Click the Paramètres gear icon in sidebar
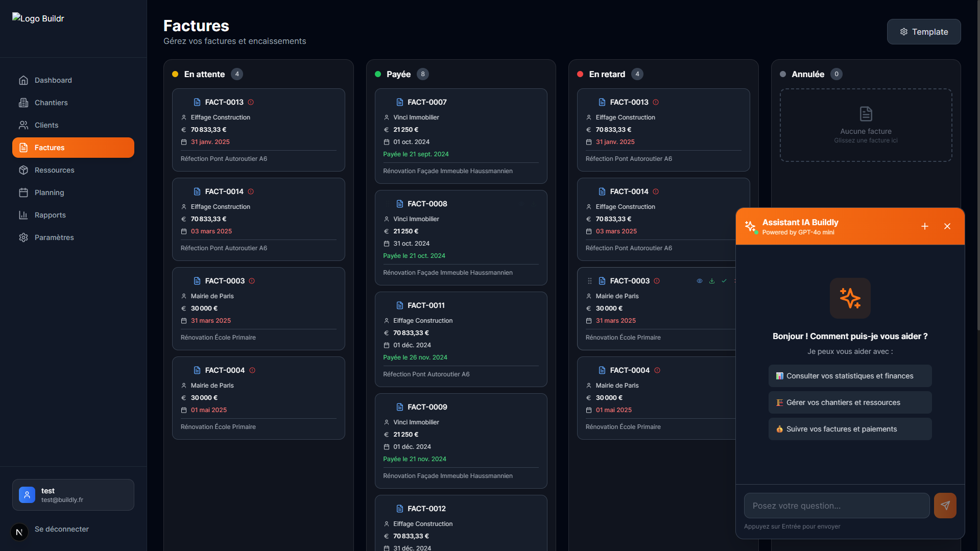 23,237
